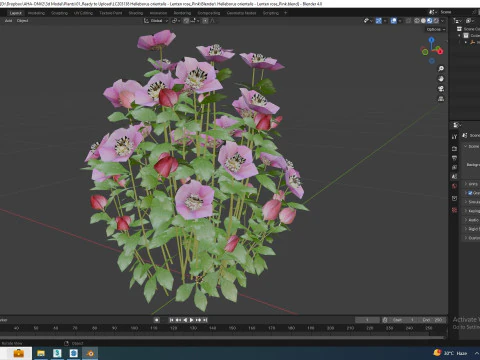Open overlays settings dropdown arrow
This screenshot has width=480, height=360.
(400, 21)
